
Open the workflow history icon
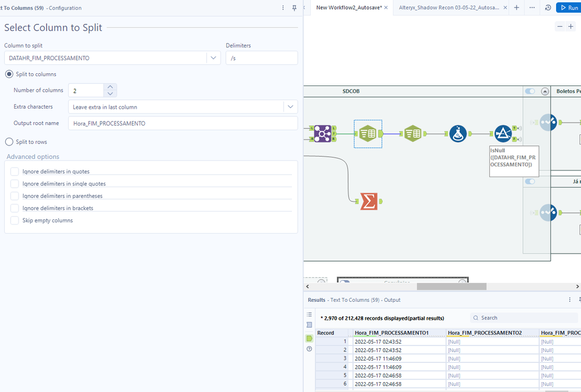[x=548, y=8]
